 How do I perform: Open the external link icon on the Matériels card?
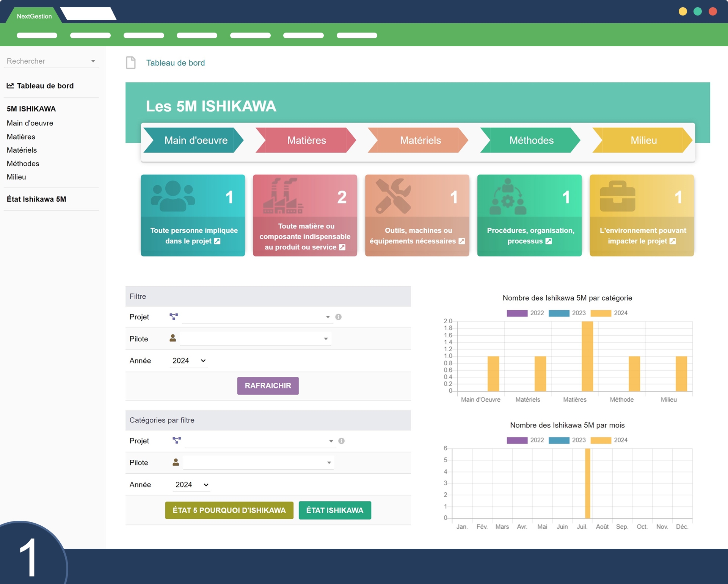tap(461, 241)
